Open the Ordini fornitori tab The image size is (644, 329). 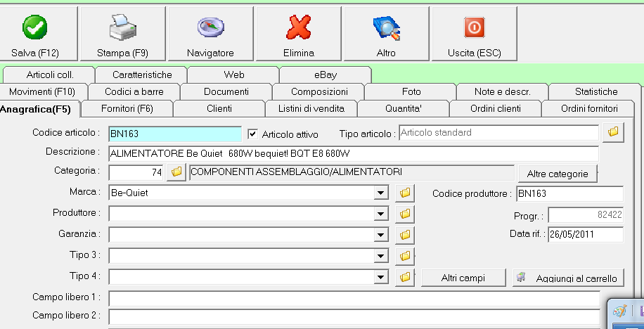[x=589, y=109]
